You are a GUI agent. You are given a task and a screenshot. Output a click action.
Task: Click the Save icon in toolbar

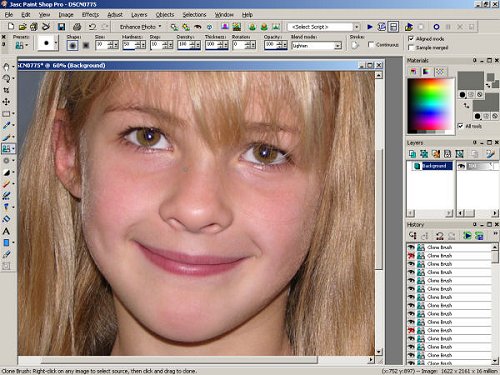[61, 27]
